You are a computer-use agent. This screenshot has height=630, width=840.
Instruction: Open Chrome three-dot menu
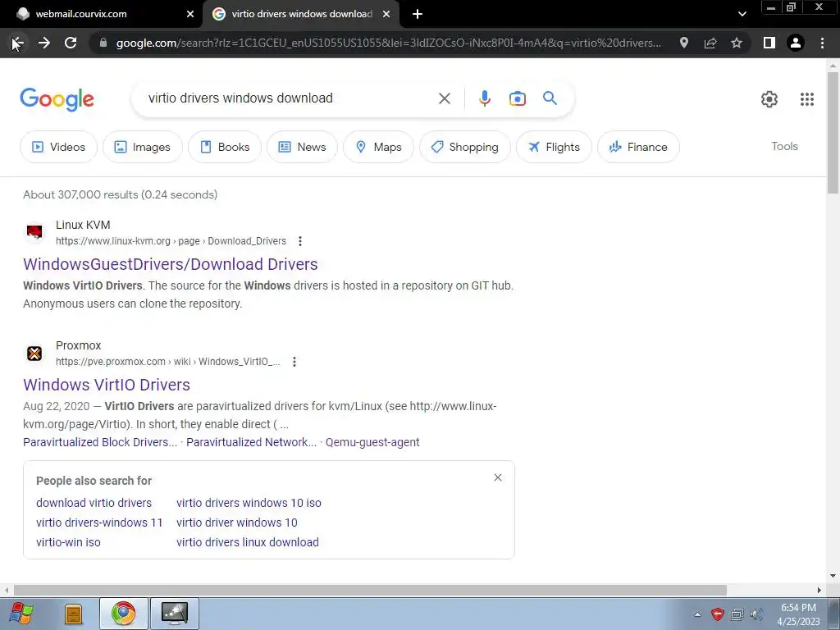coord(822,43)
